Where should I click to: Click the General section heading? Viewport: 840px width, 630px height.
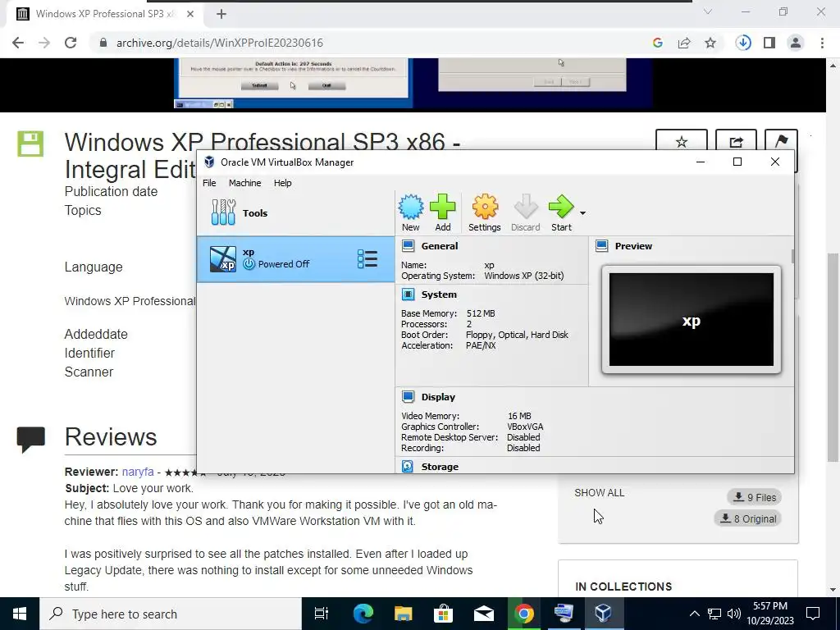(x=440, y=246)
